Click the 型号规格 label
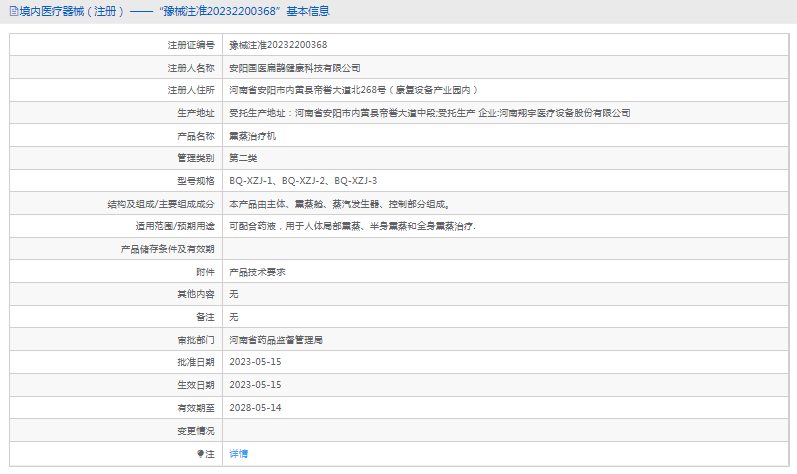This screenshot has width=797, height=474. (196, 181)
